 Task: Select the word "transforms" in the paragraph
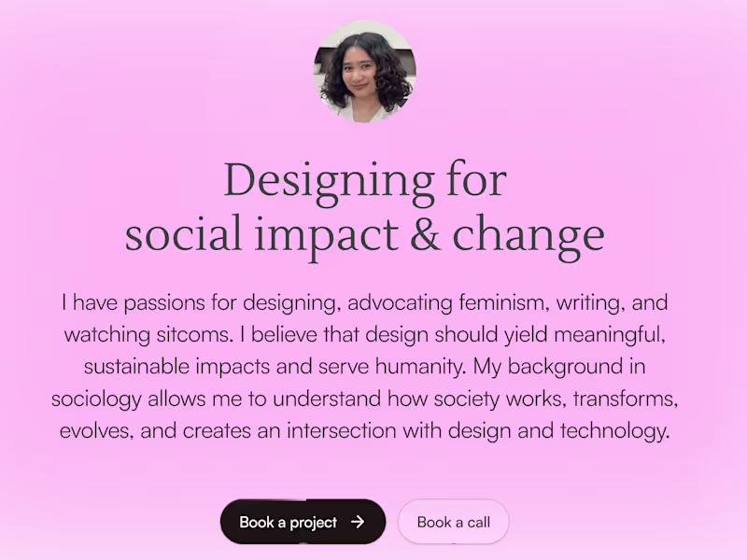pyautogui.click(x=625, y=399)
